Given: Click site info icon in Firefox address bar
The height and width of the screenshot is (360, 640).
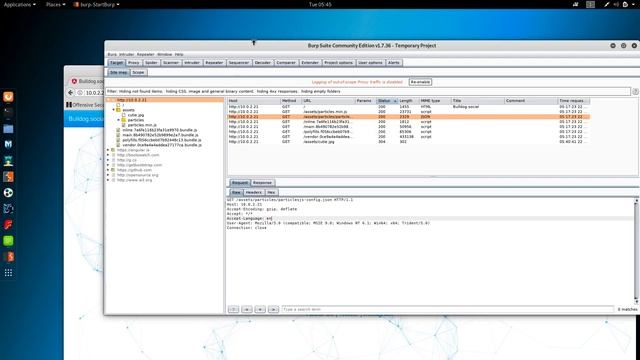Looking at the screenshot, I should tap(80, 93).
